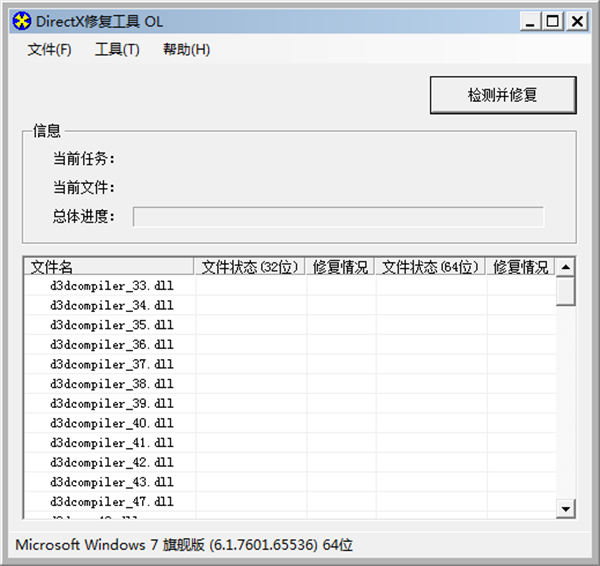Choose d3dcompiler_43.dll from file list

click(112, 482)
